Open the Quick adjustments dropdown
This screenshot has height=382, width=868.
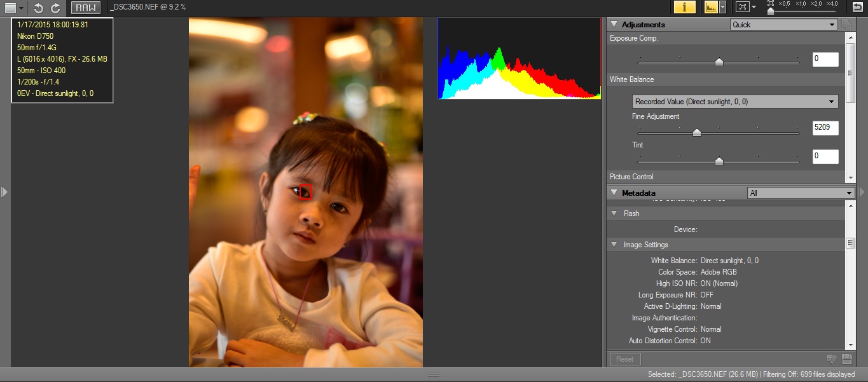[783, 25]
